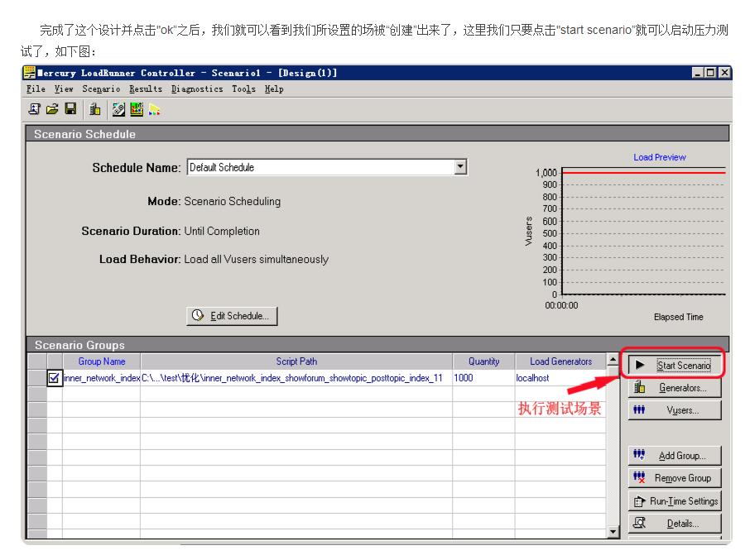Select the localhost load generator cell
Image resolution: width=750 pixels, height=560 pixels.
tap(560, 378)
